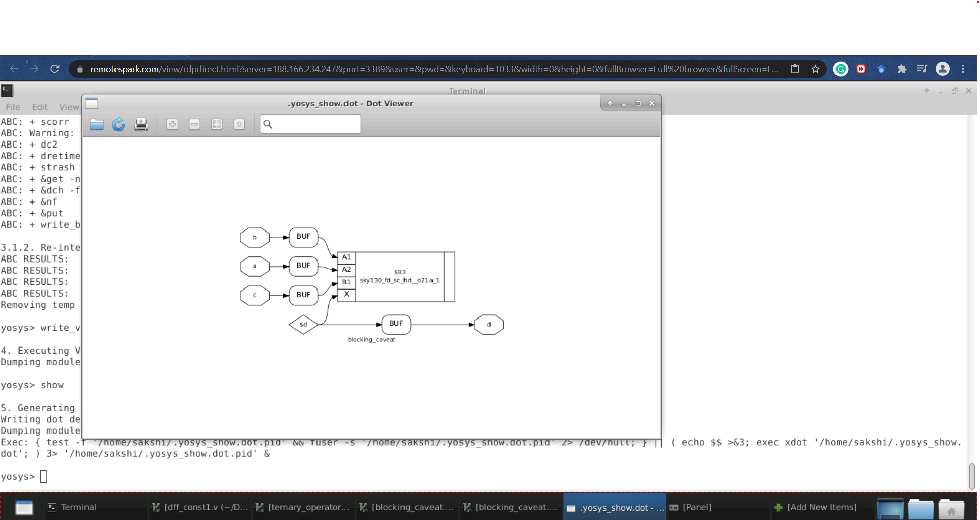Open the View menu in Terminal
This screenshot has width=980, height=520.
(69, 107)
